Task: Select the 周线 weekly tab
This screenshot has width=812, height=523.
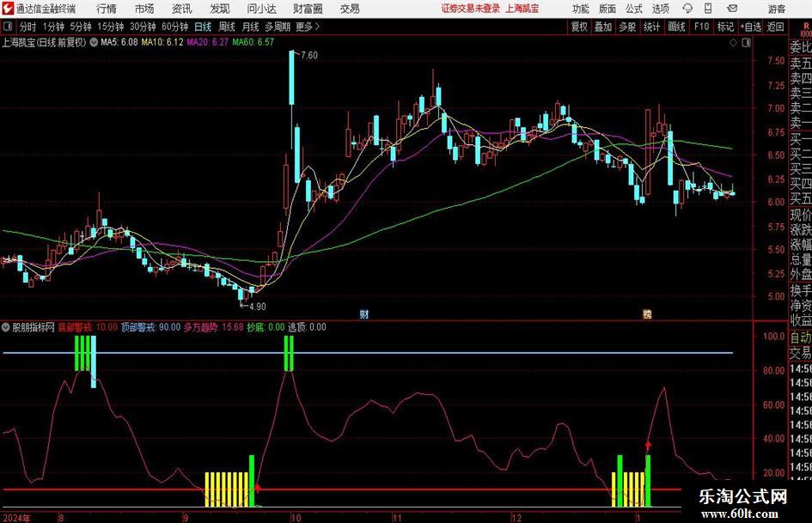Action: pos(226,27)
